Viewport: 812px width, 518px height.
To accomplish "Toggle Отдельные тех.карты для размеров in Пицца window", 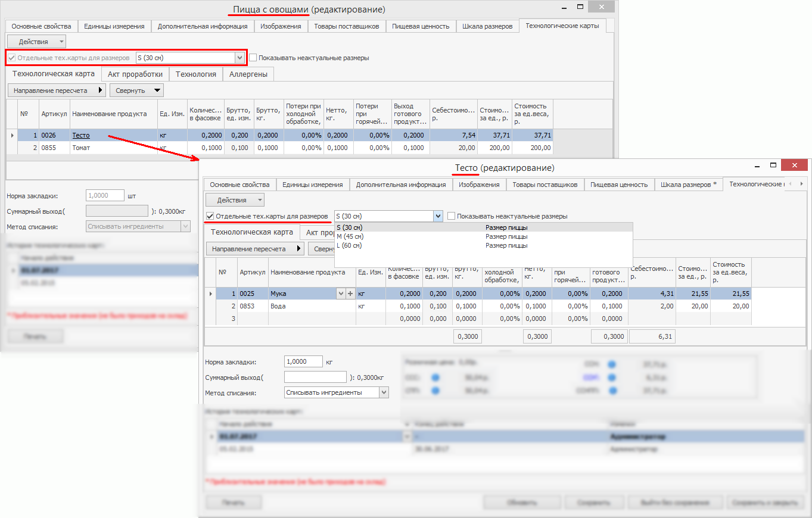I will (11, 58).
